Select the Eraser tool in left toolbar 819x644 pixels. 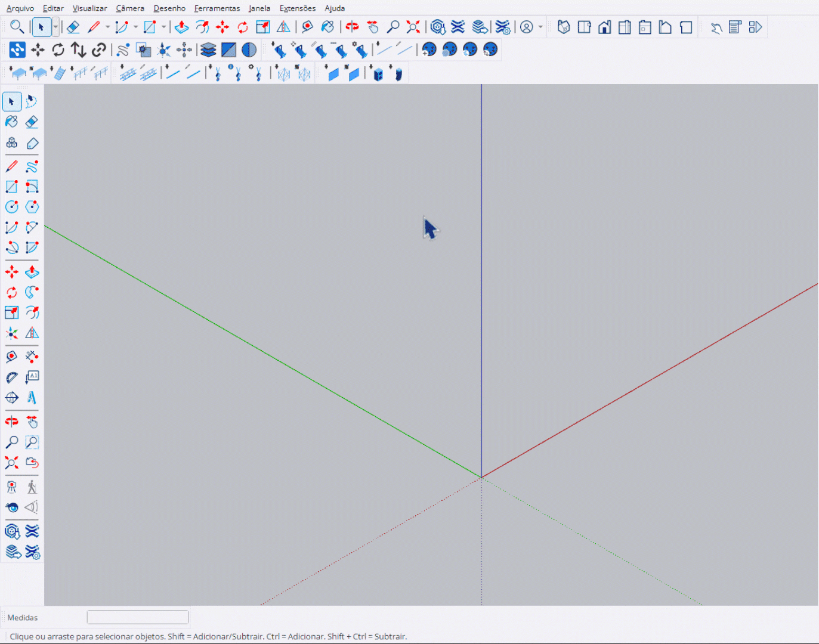32,122
